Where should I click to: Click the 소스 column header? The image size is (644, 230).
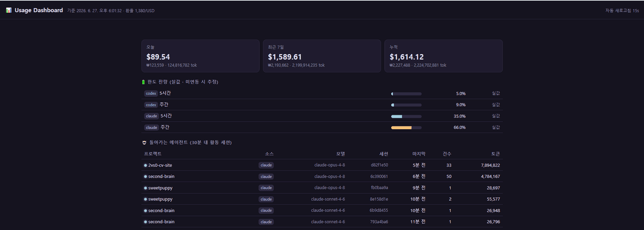pos(269,154)
